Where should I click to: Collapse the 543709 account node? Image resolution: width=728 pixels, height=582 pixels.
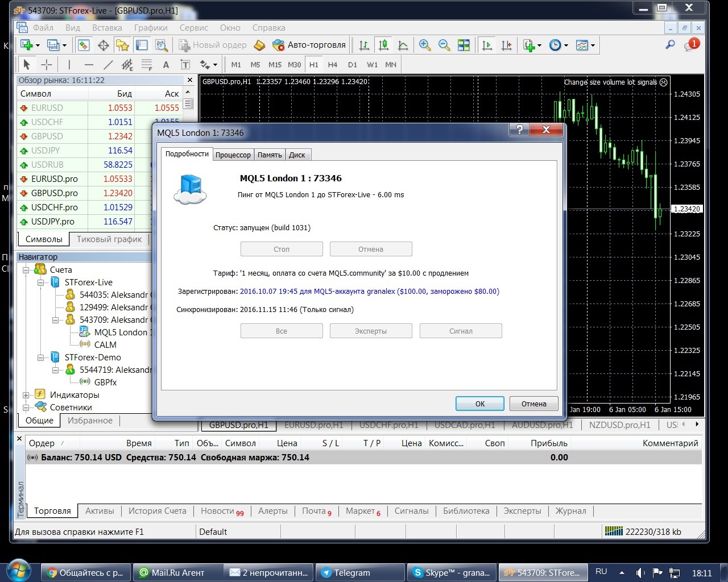55,319
